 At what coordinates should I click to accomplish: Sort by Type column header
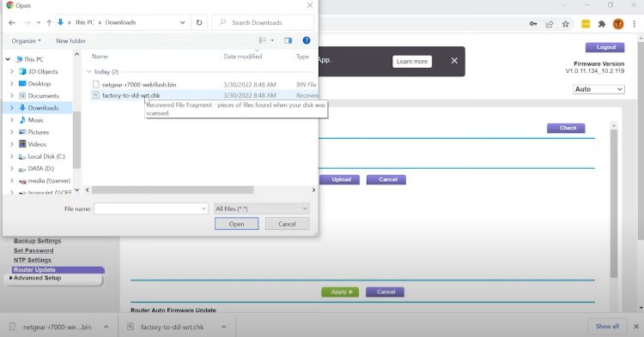(302, 57)
